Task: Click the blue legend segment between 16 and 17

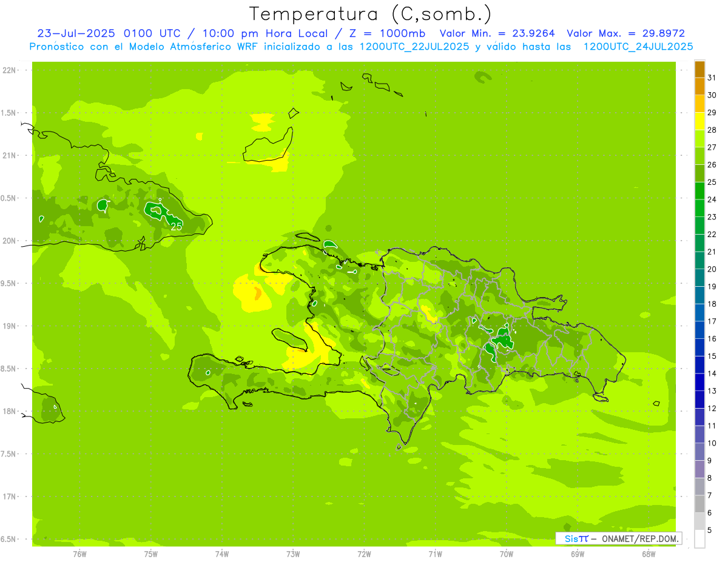Action: tap(699, 330)
